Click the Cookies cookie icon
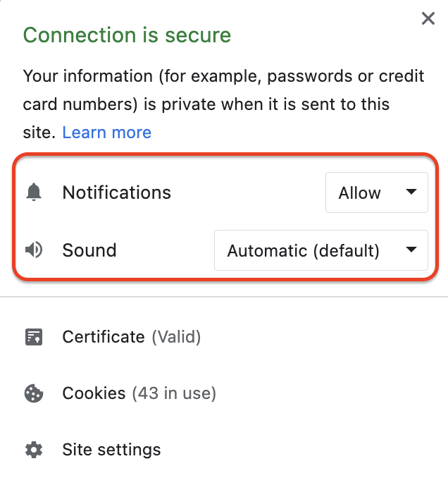The height and width of the screenshot is (485, 448). [x=34, y=393]
